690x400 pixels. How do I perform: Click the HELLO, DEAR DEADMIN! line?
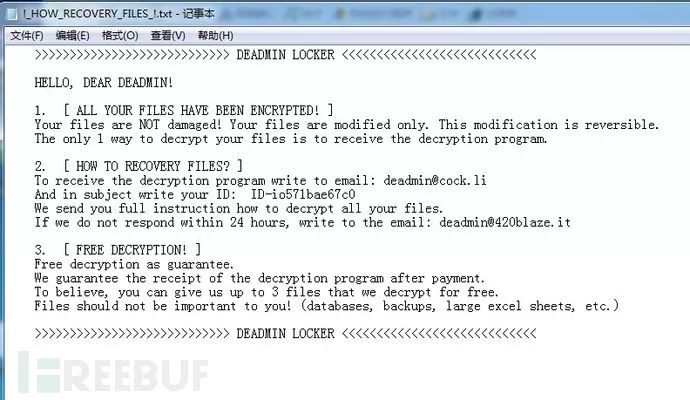(104, 83)
